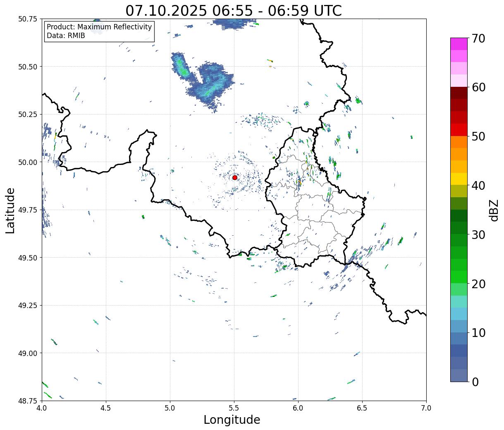504x430 pixels.
Task: Click latitude tick label 49.00
Action: coord(28,353)
